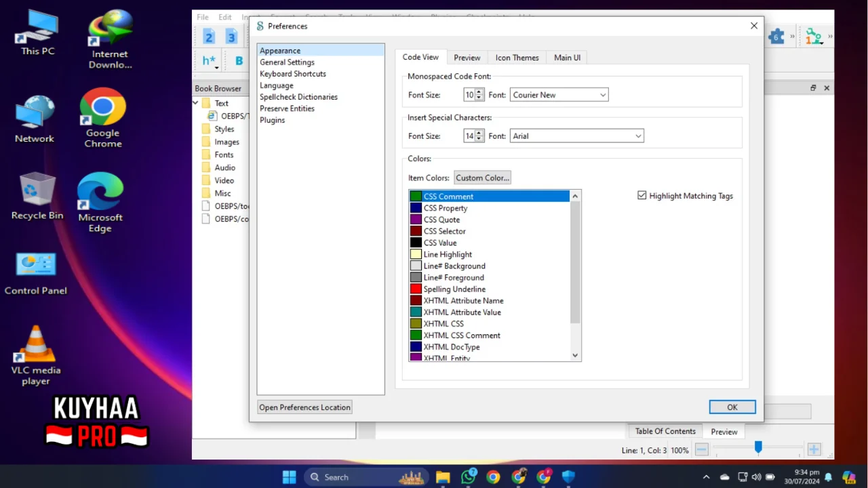Click the blue plugin puzzle icon

777,37
